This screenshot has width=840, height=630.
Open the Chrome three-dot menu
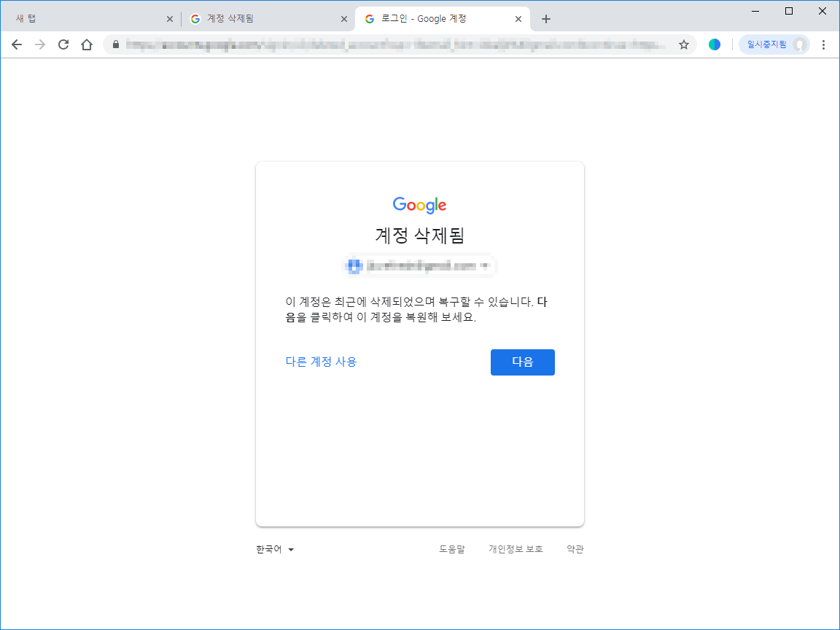pyautogui.click(x=823, y=44)
